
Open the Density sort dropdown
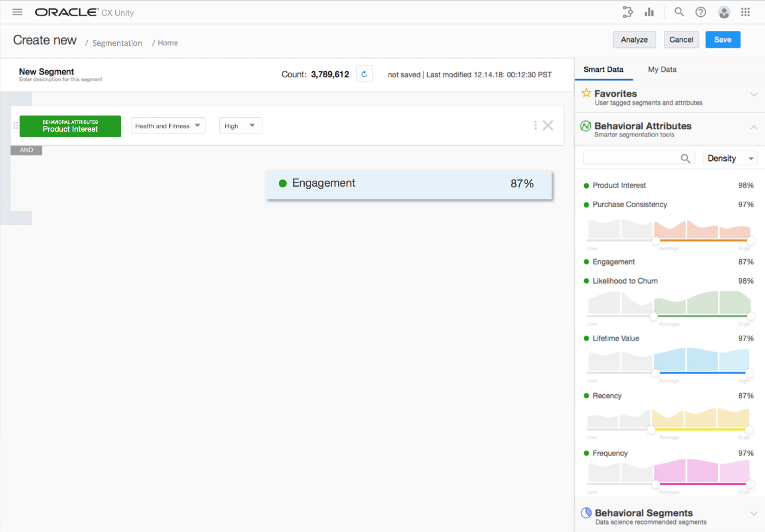tap(730, 158)
